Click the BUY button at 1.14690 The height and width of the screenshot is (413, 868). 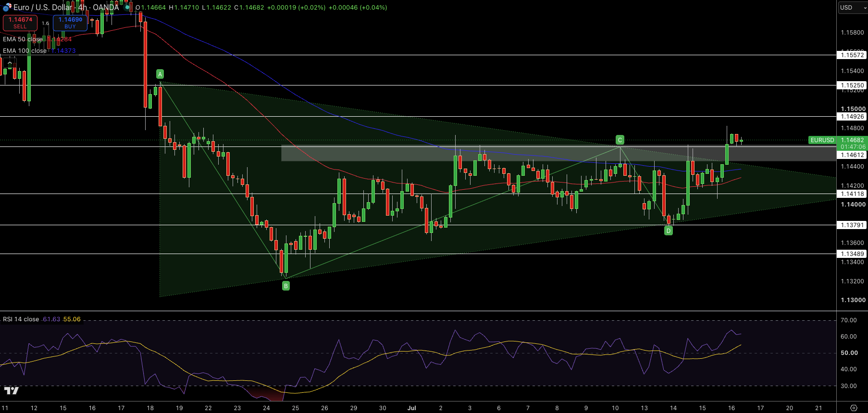(x=70, y=23)
